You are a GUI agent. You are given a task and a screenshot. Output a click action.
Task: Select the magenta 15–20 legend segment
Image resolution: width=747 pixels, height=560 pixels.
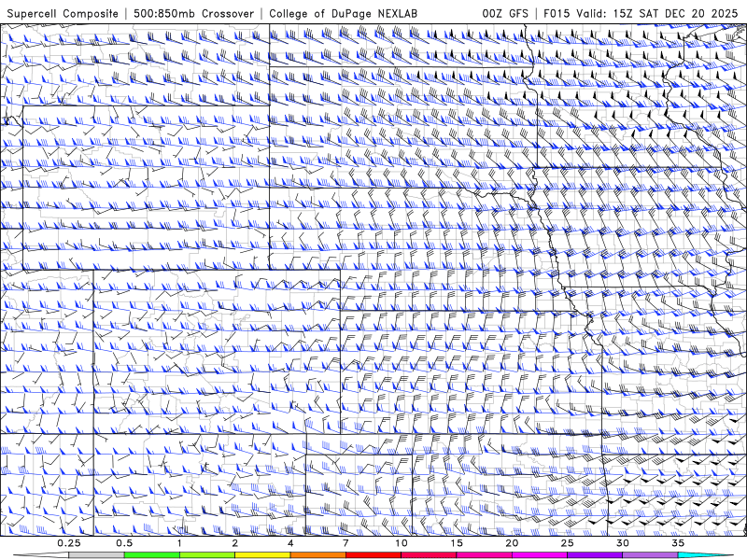click(x=484, y=555)
